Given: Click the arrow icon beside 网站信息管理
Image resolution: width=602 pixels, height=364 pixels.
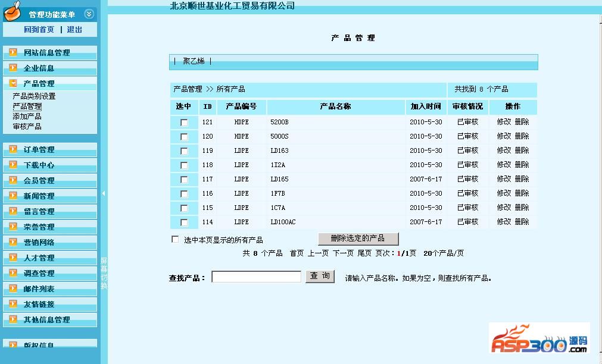Looking at the screenshot, I should (13, 52).
